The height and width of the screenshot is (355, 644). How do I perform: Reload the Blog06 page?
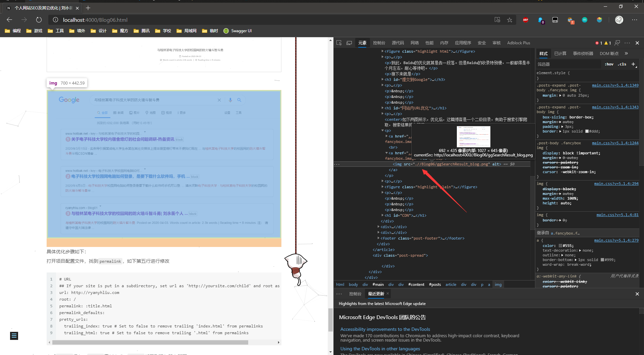pos(39,20)
